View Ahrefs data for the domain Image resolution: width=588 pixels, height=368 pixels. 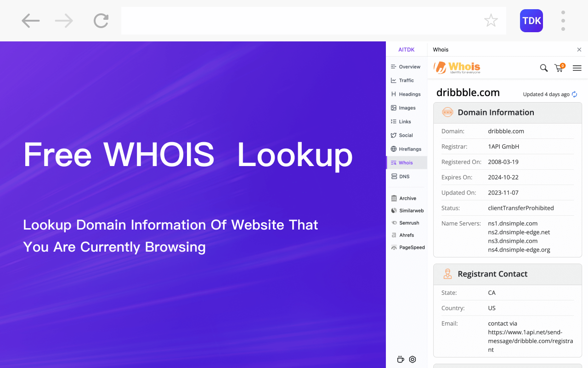click(x=406, y=235)
